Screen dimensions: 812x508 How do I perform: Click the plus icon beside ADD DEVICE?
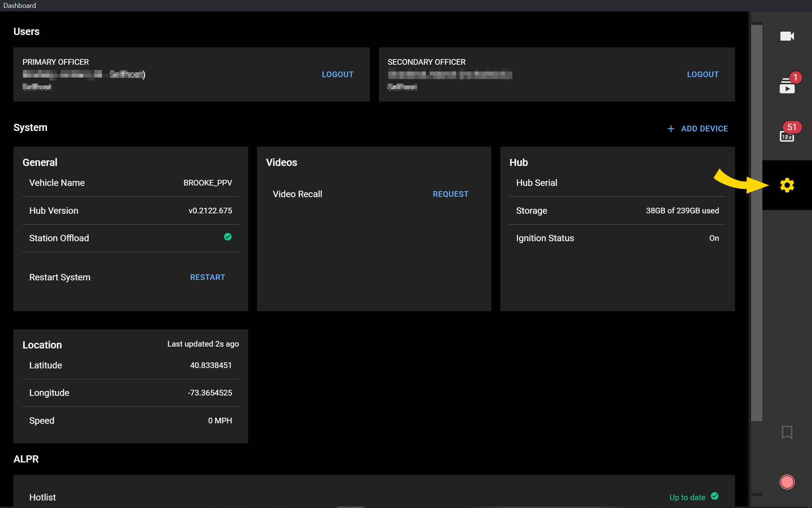671,128
